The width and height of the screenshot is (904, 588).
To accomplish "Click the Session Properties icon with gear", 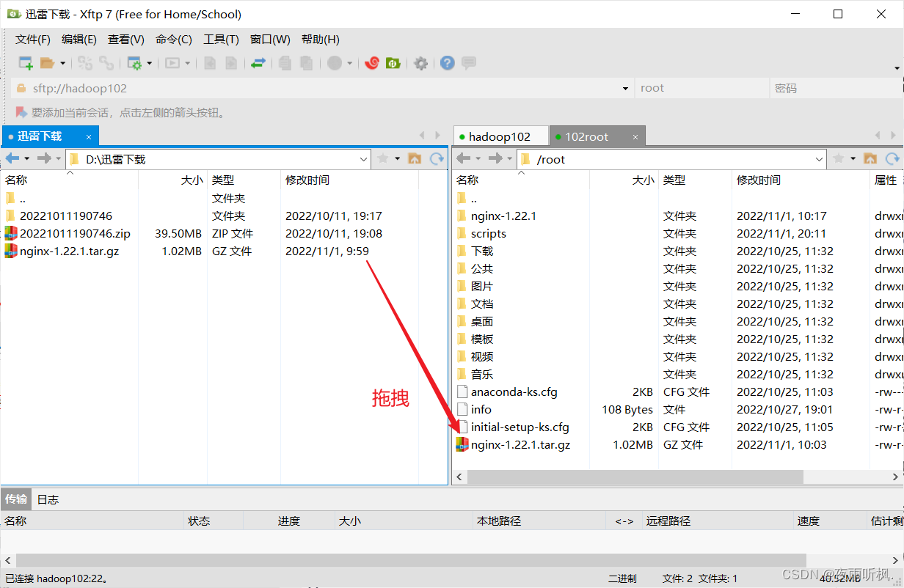I will (134, 63).
